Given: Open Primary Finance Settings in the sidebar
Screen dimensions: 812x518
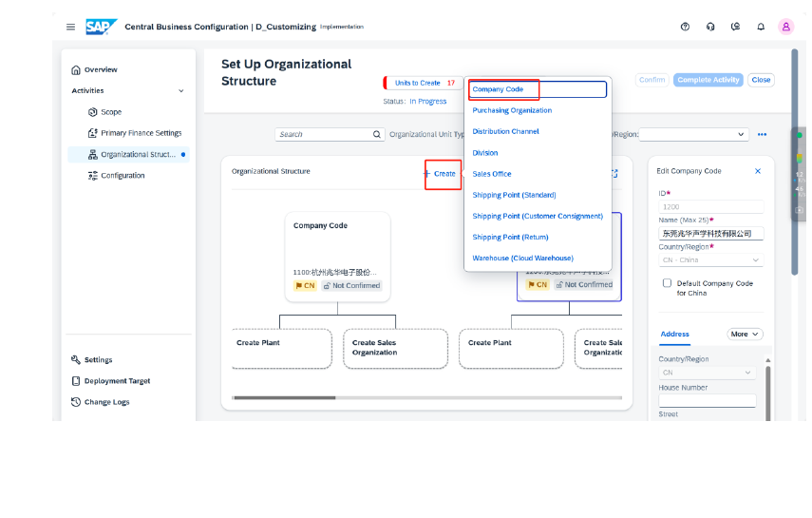Looking at the screenshot, I should click(x=141, y=133).
